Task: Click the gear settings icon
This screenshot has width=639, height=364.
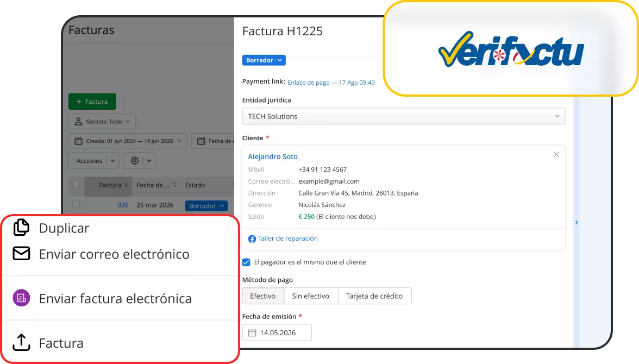Action: [135, 161]
